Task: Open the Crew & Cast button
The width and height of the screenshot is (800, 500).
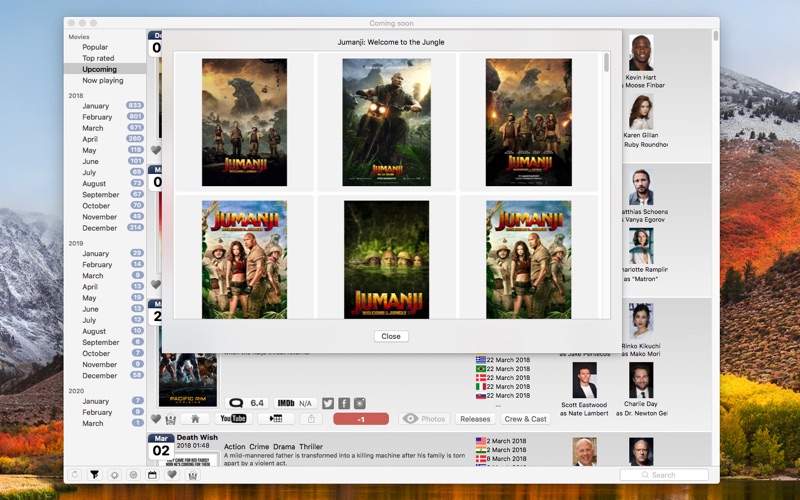Action: (526, 419)
